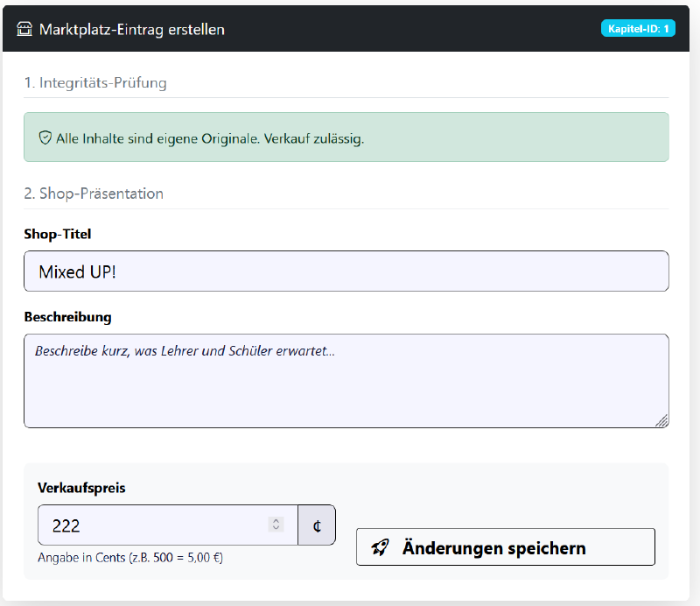Click the 'Verkaufspreis' label

point(81,488)
